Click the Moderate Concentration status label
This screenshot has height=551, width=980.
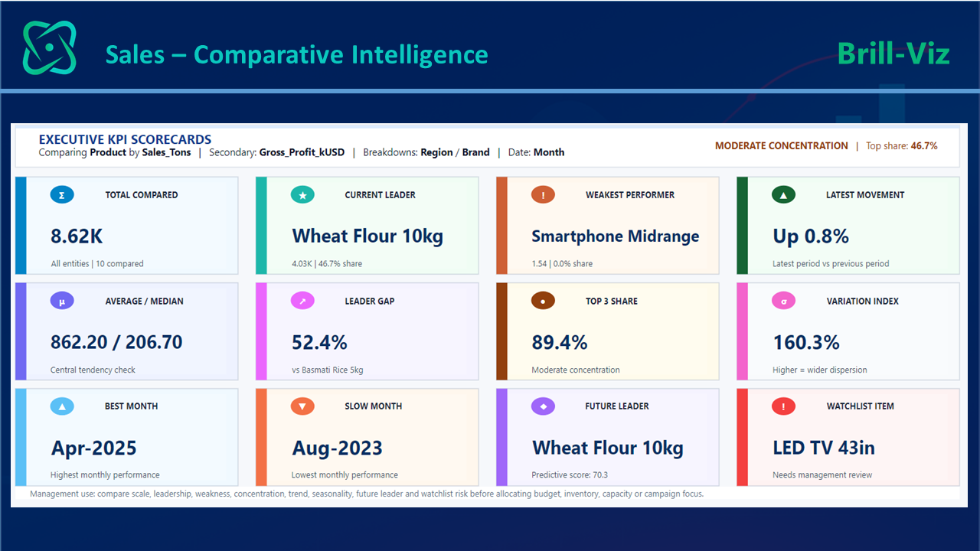pos(782,145)
